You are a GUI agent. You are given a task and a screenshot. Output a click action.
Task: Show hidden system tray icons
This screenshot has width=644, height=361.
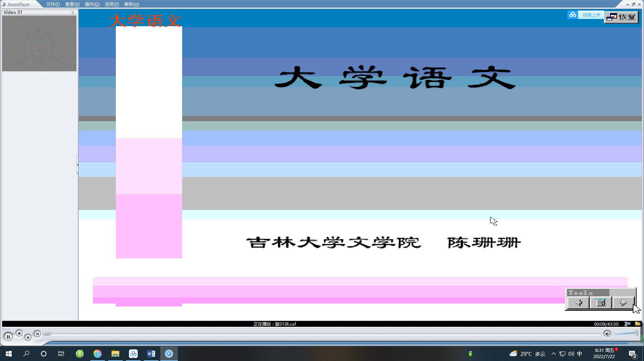554,354
